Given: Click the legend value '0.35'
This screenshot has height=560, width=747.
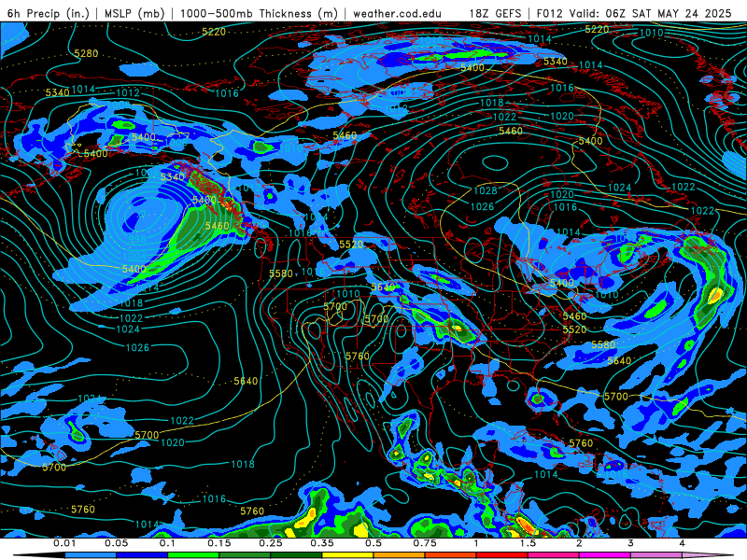Looking at the screenshot, I should click(322, 543).
